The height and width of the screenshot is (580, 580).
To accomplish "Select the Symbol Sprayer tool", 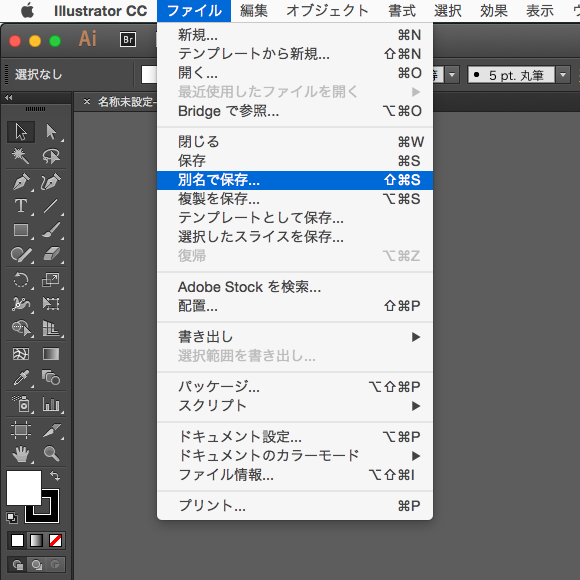I will [21, 404].
